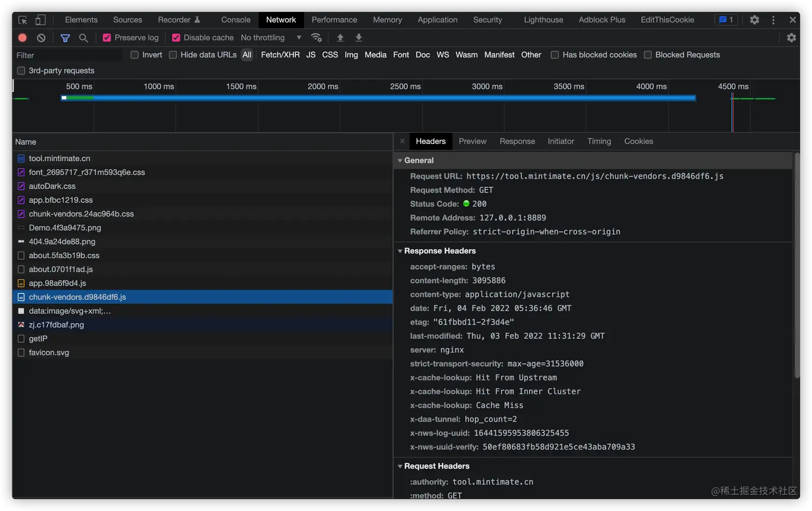Enable the Invert filter checkbox
Viewport: 812px width, 511px height.
click(x=135, y=55)
